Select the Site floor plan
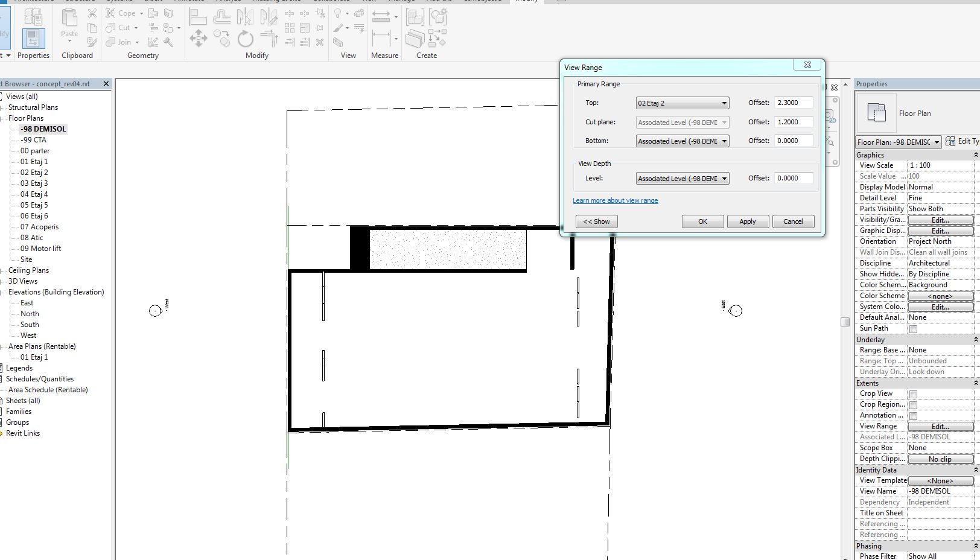Screen dimensions: 980x560 tap(26, 259)
